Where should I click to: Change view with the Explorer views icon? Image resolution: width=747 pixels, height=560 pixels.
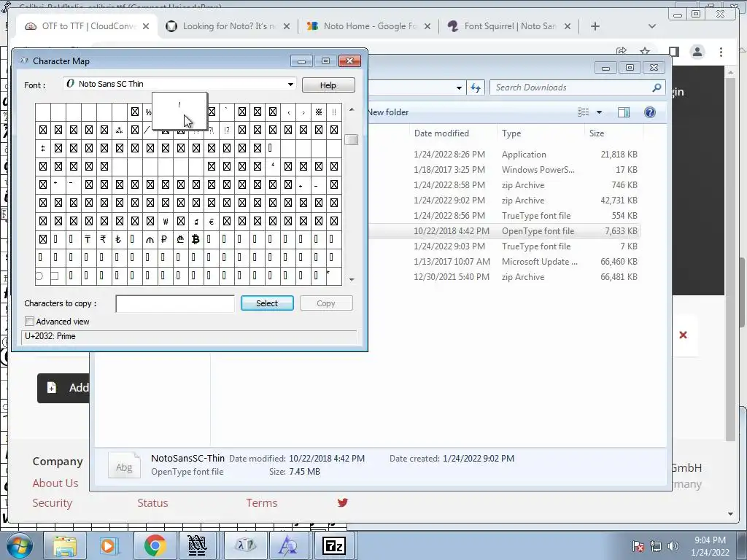583,112
